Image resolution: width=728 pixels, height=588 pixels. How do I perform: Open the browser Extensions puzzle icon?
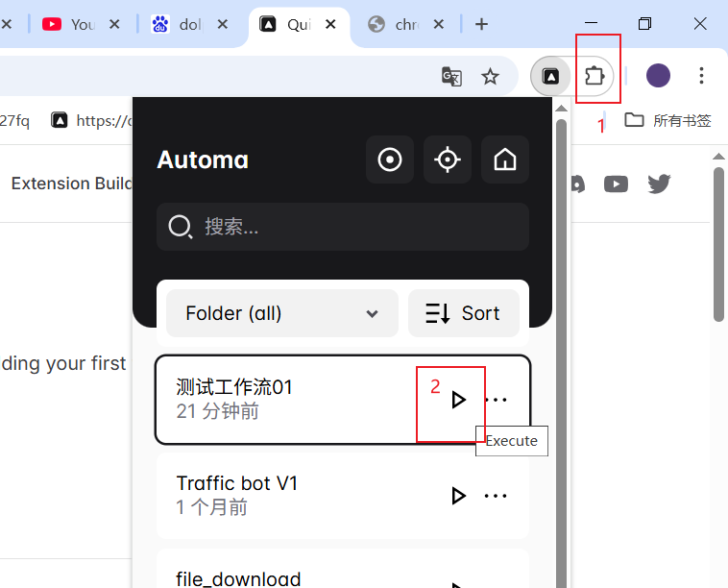click(594, 76)
